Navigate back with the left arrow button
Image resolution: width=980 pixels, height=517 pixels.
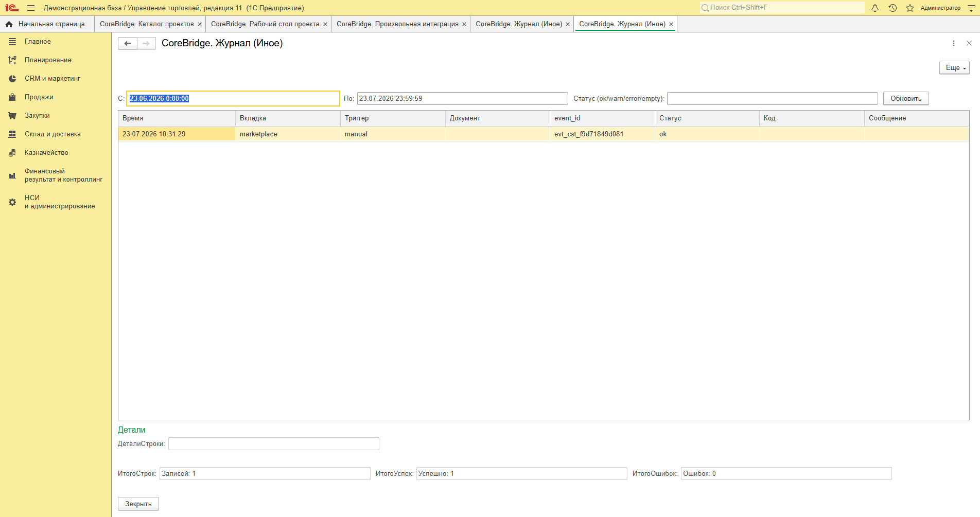click(128, 43)
